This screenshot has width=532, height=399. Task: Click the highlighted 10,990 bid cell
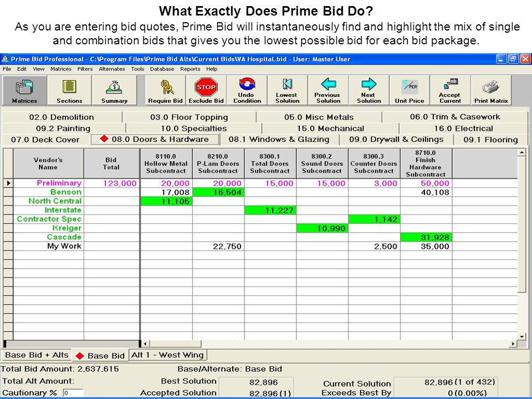pyautogui.click(x=322, y=228)
